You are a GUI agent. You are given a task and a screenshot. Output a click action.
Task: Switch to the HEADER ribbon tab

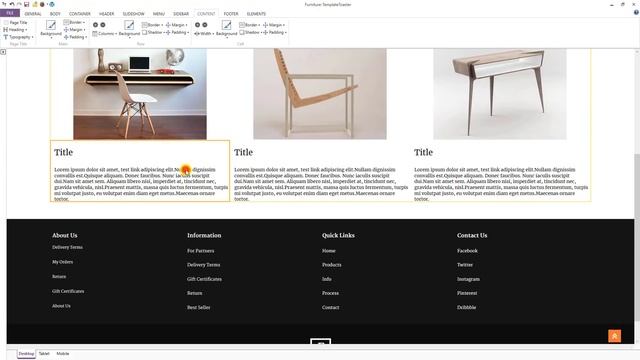click(x=107, y=14)
